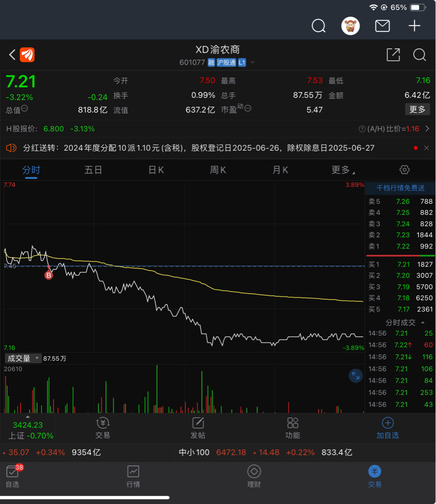Tap the Wi-Fi status icon
The image size is (436, 504).
pos(373,7)
